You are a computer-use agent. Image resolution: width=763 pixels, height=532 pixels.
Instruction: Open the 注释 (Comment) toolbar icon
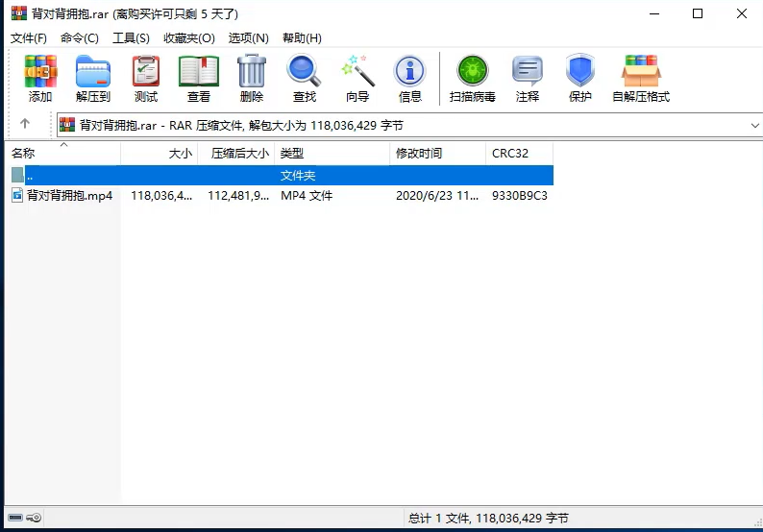coord(528,79)
